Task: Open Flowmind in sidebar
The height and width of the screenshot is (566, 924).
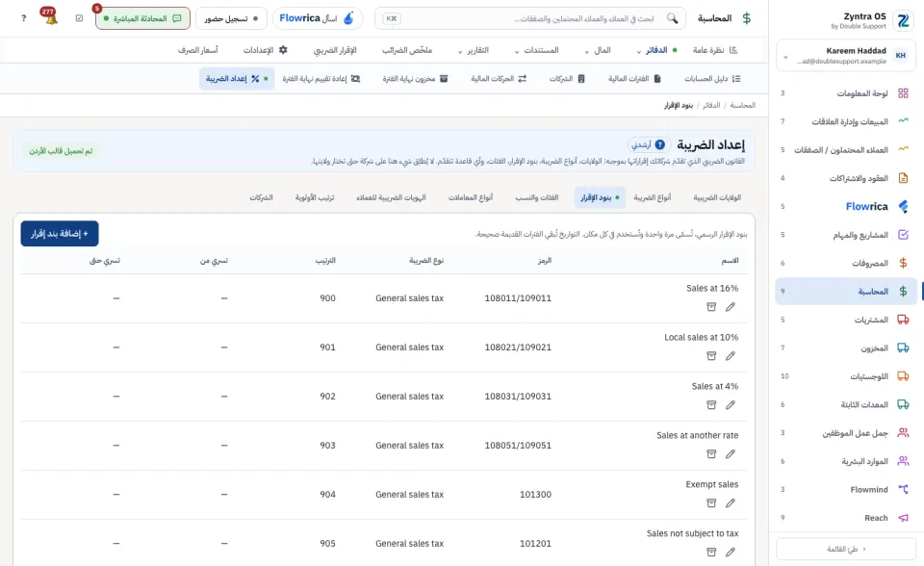Action: (x=846, y=489)
